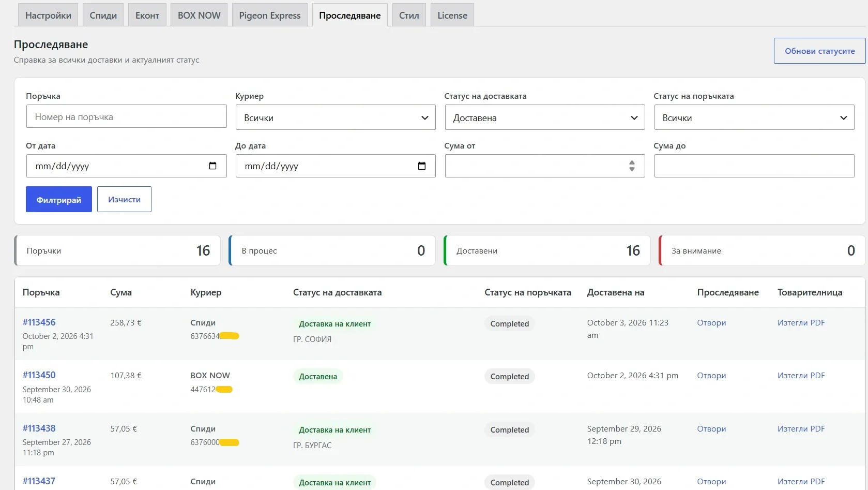
Task: Click Изтегли PDF for order #113438
Action: 801,428
